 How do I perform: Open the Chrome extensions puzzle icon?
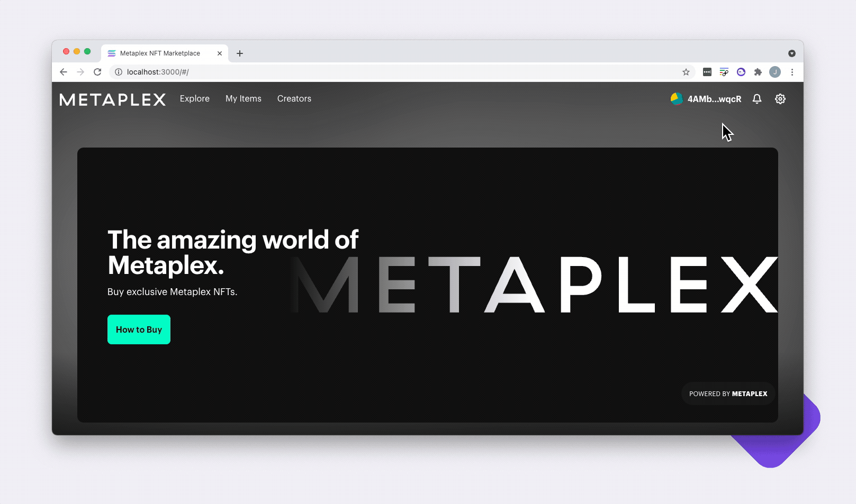[758, 72]
